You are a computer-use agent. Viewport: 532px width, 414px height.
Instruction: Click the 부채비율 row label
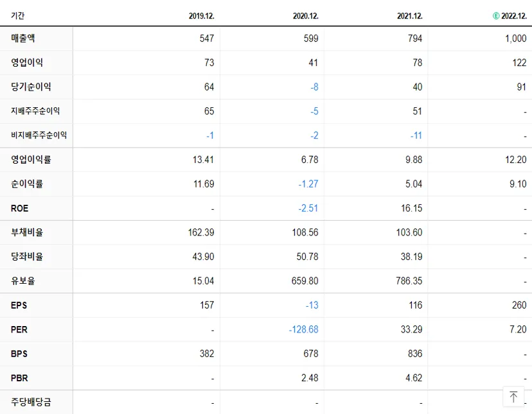[x=27, y=232]
